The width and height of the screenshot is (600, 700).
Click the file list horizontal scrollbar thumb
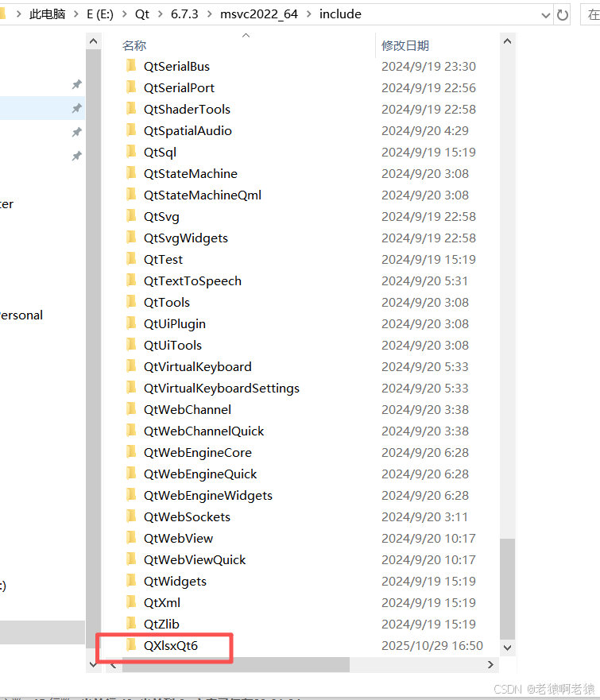236,665
